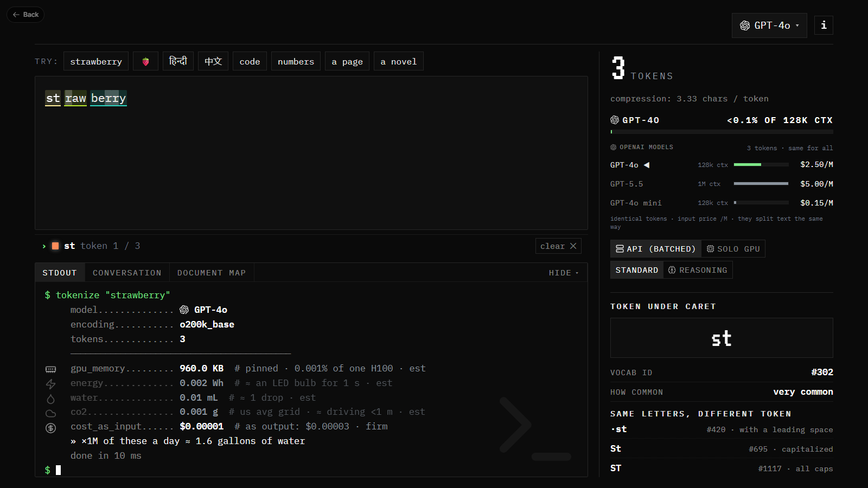The width and height of the screenshot is (868, 488).
Task: Try the strawberry example text
Action: pos(96,61)
